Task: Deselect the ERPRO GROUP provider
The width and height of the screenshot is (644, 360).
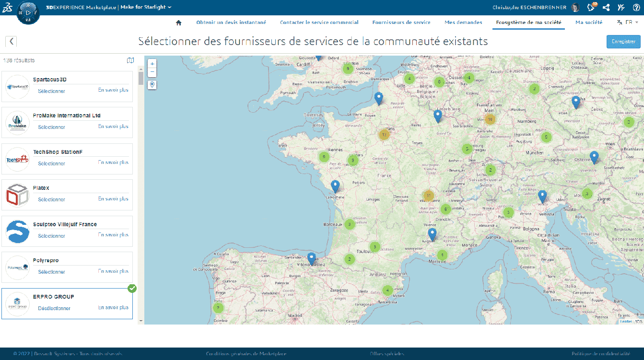Action: [54, 308]
